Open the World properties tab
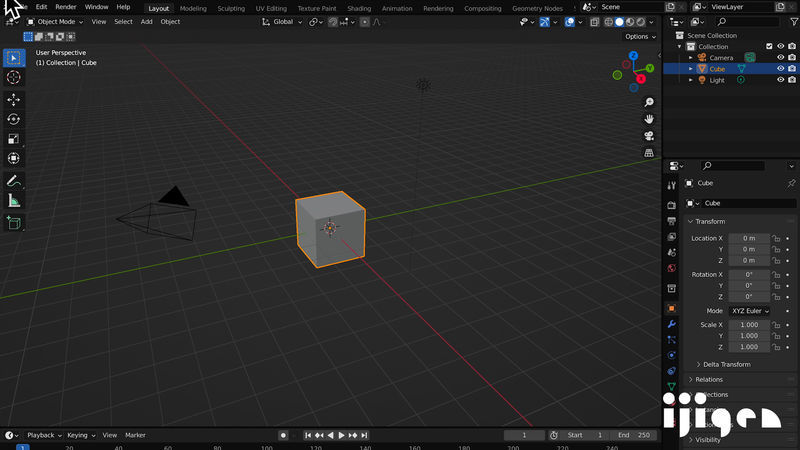Image resolution: width=800 pixels, height=450 pixels. click(x=671, y=268)
